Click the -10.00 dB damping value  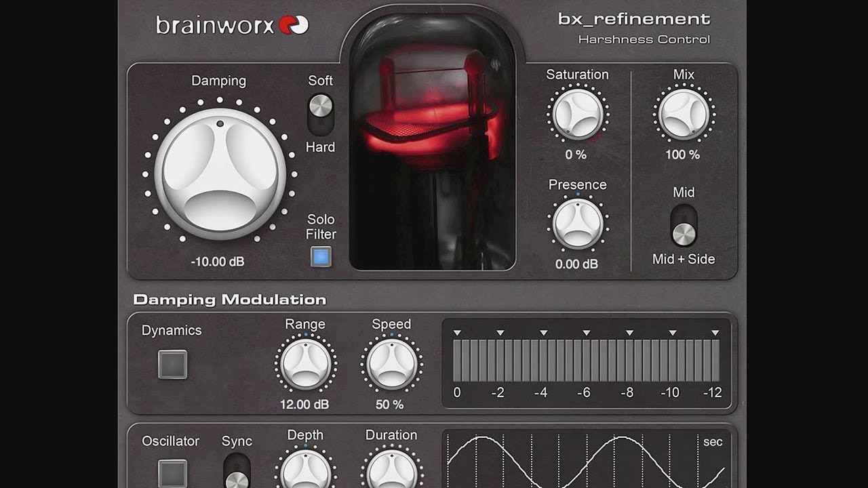point(218,261)
